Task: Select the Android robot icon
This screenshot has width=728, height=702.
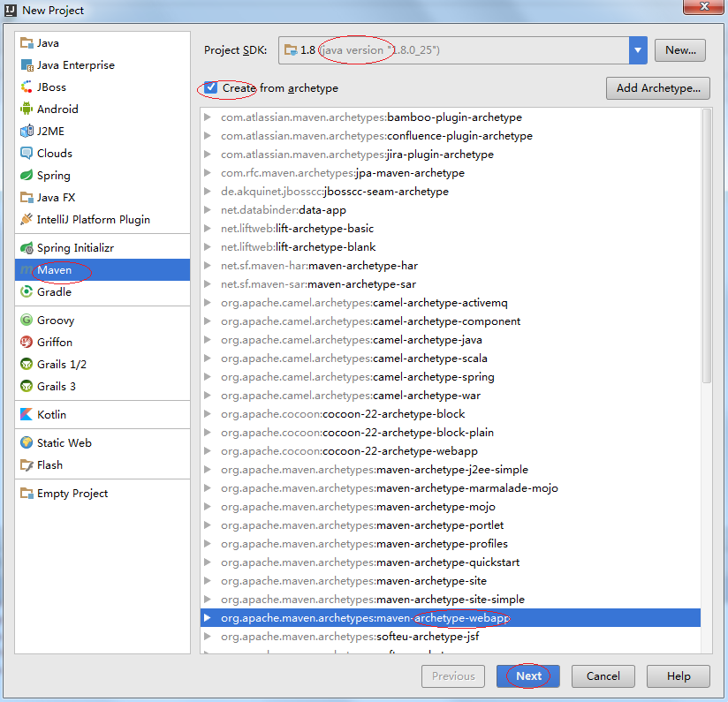Action: tap(27, 109)
